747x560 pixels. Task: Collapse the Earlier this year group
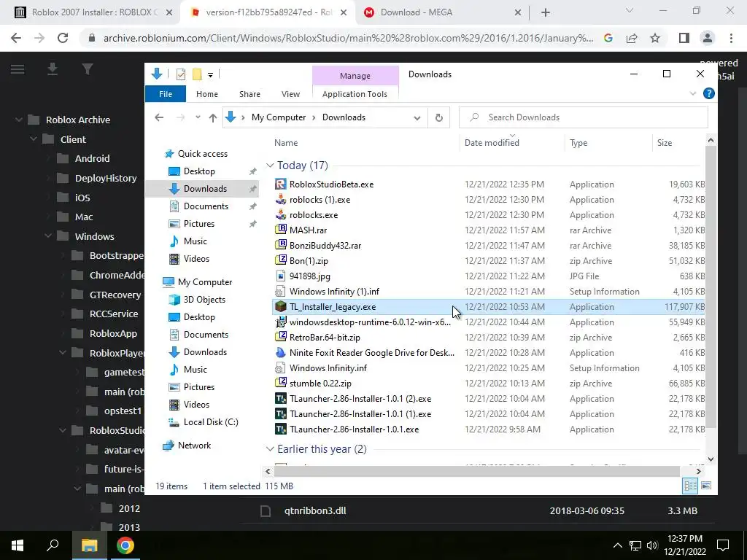(x=270, y=449)
